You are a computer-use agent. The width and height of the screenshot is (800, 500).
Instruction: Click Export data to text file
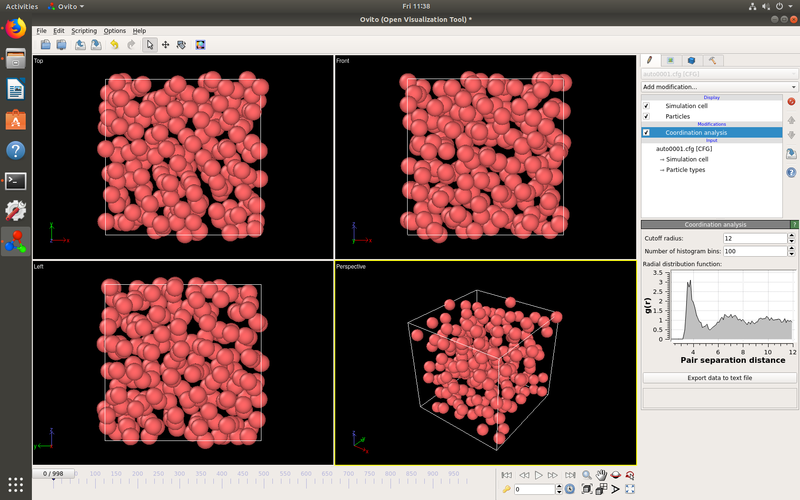(719, 378)
